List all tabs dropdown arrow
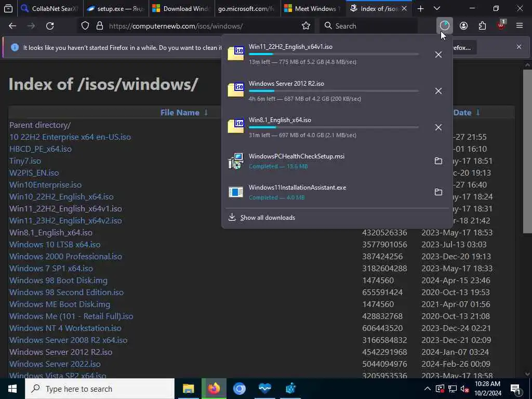 (x=437, y=8)
